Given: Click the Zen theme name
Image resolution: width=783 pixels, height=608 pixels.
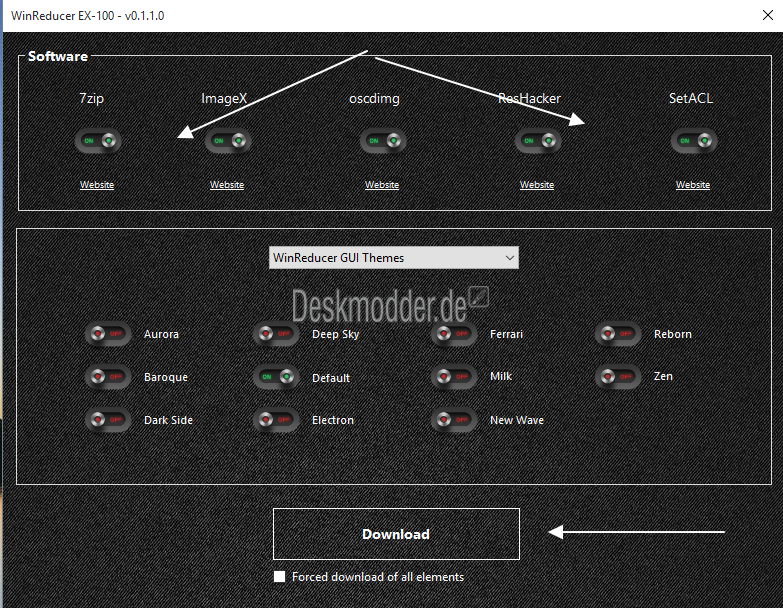Looking at the screenshot, I should click(663, 376).
